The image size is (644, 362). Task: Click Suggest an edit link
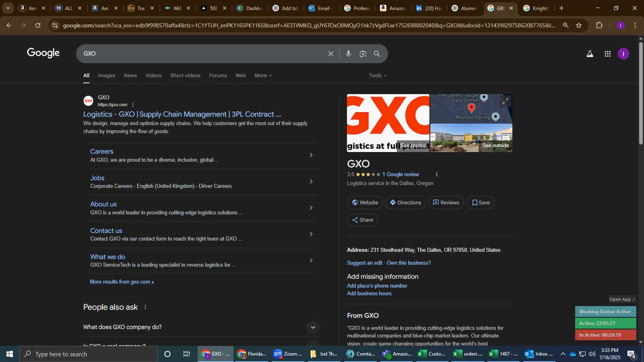tap(365, 263)
